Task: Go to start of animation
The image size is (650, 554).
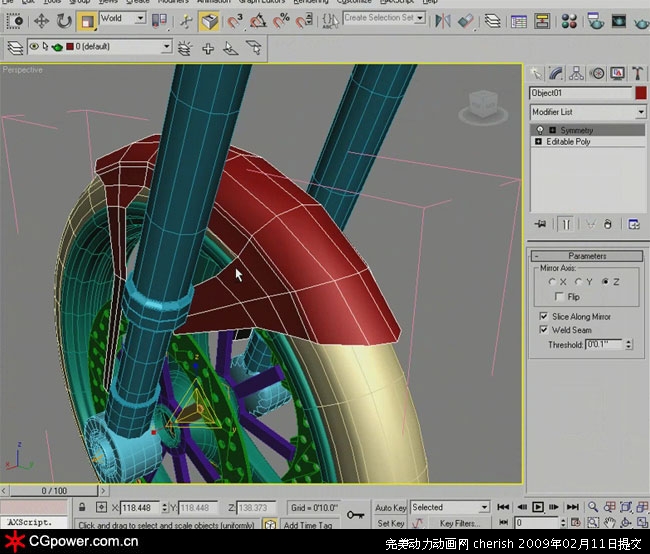Action: point(503,507)
